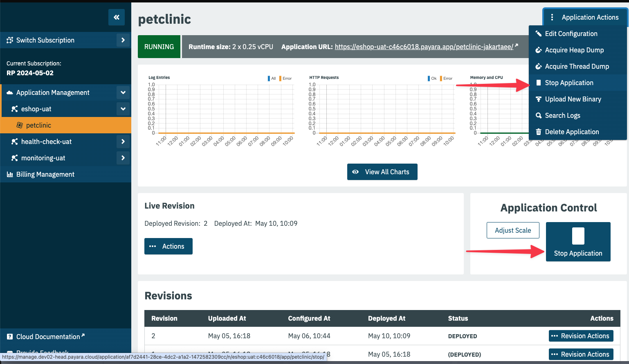Collapse the Application Management section chevron

123,92
